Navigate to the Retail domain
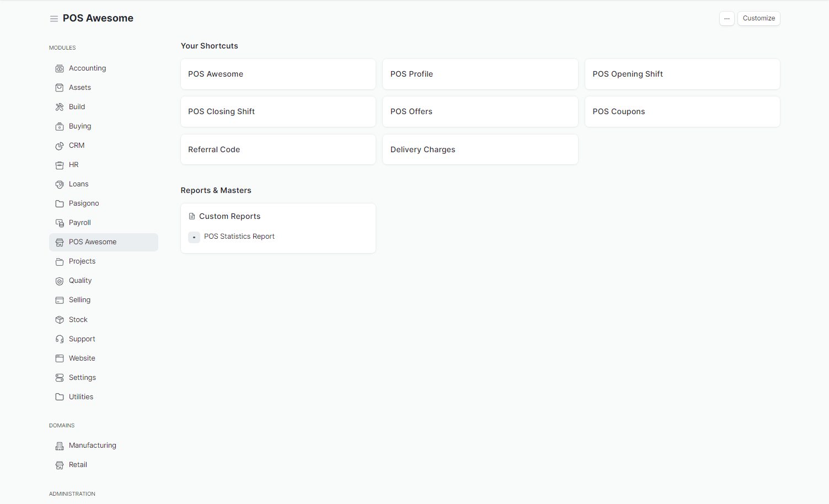 tap(78, 465)
